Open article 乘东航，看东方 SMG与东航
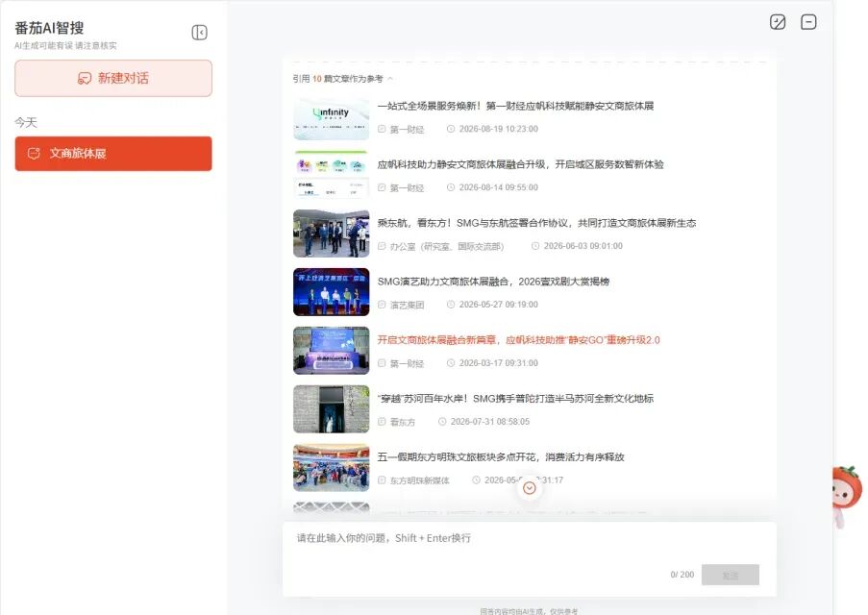Image resolution: width=868 pixels, height=615 pixels. tap(536, 223)
